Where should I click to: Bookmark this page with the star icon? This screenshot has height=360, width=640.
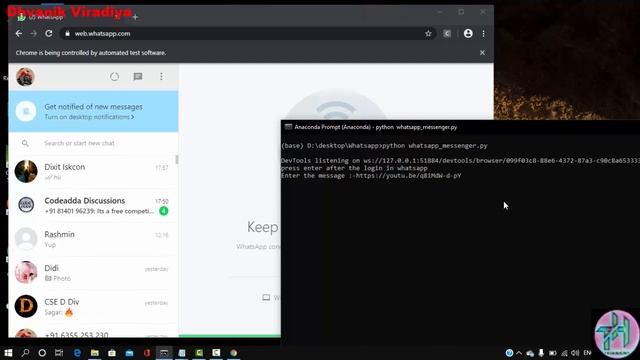coord(428,33)
